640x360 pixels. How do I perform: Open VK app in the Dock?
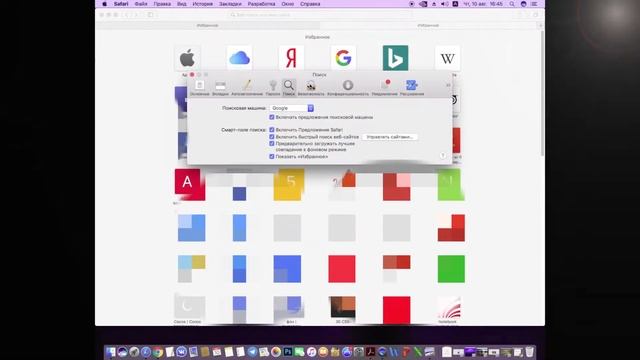coord(181,352)
